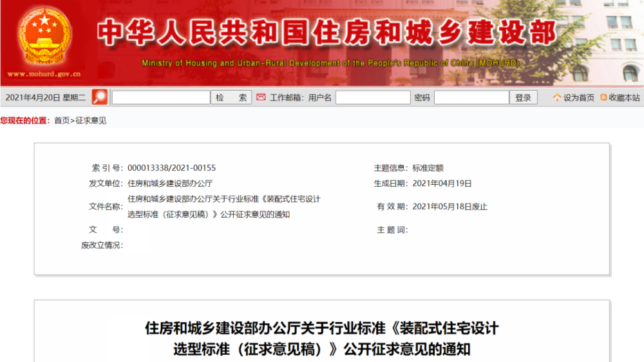The width and height of the screenshot is (644, 362).
Task: Open the 首页 breadcrumb link
Action: pyautogui.click(x=62, y=120)
